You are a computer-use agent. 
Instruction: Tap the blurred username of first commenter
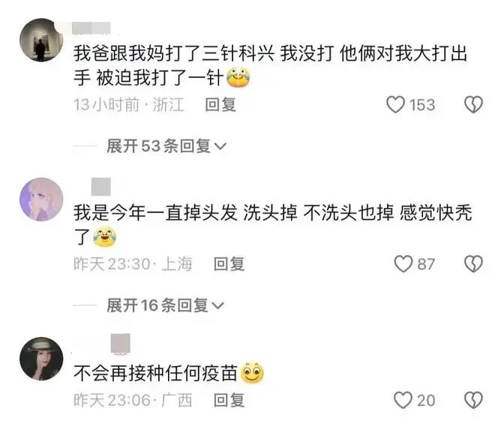[x=91, y=28]
